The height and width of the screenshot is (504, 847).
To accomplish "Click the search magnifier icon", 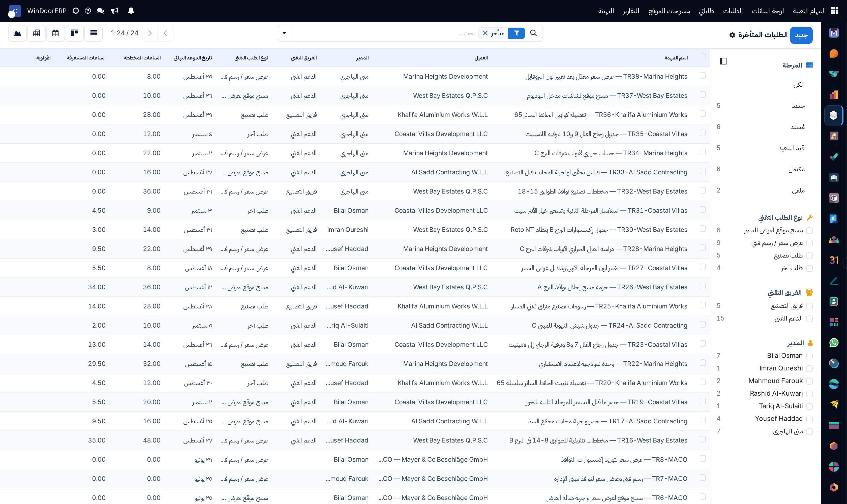I will click(x=533, y=33).
